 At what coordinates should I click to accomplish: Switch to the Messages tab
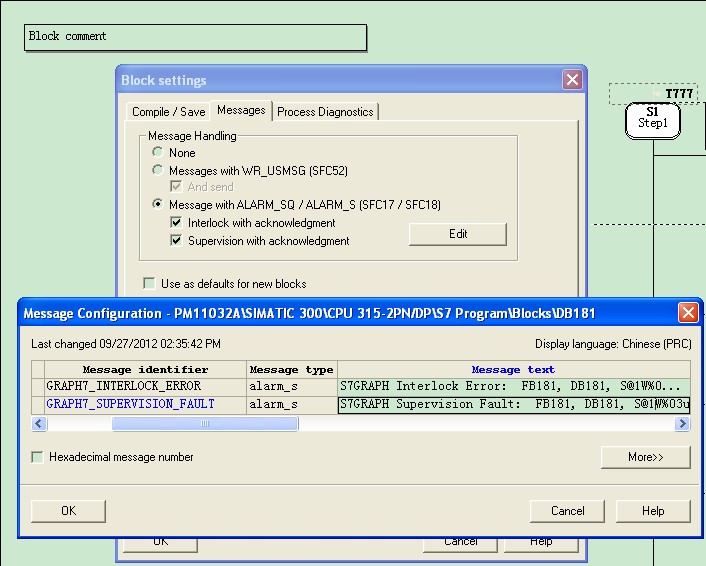[x=241, y=110]
